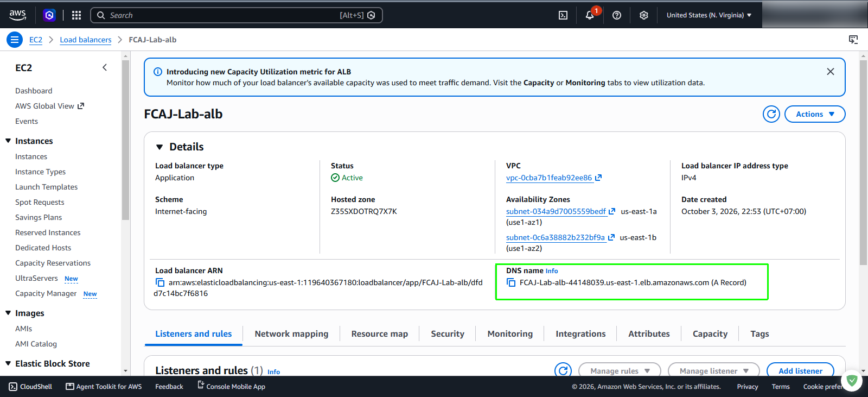The width and height of the screenshot is (868, 397).
Task: Copy the load balancer ARN
Action: [160, 282]
